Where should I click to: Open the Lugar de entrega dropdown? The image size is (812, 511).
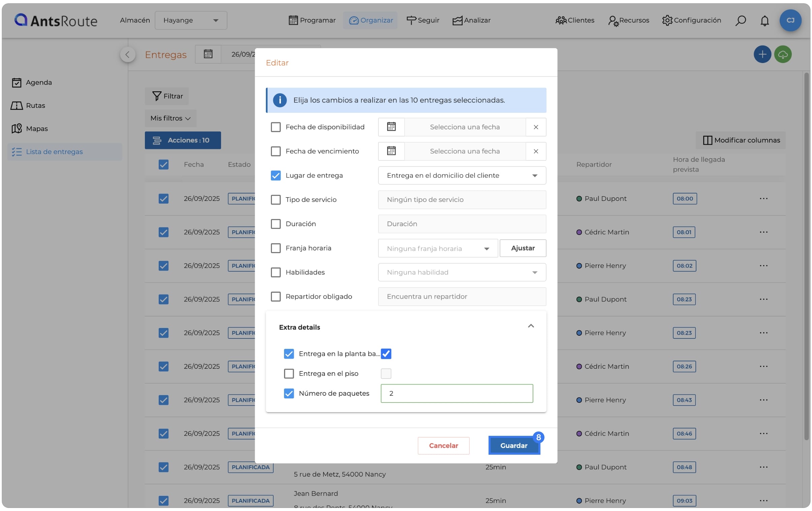462,175
